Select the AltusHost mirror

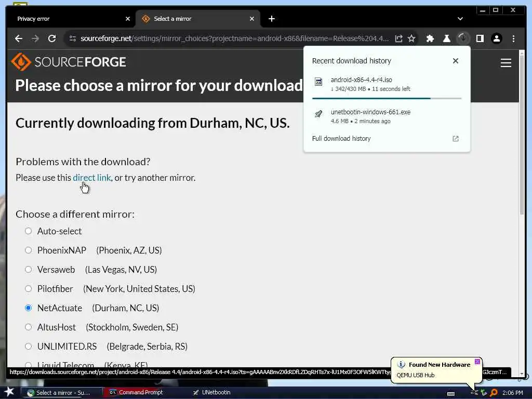[28, 327]
